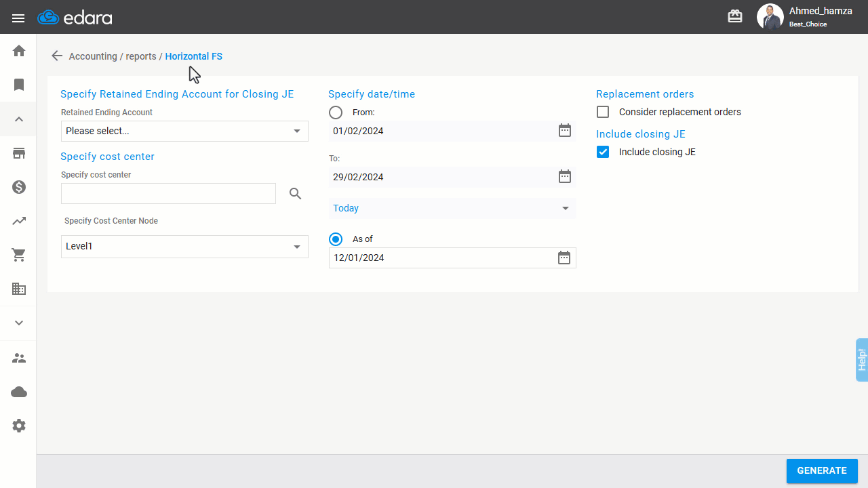868x488 pixels.
Task: Open calendar for As of date
Action: point(564,258)
